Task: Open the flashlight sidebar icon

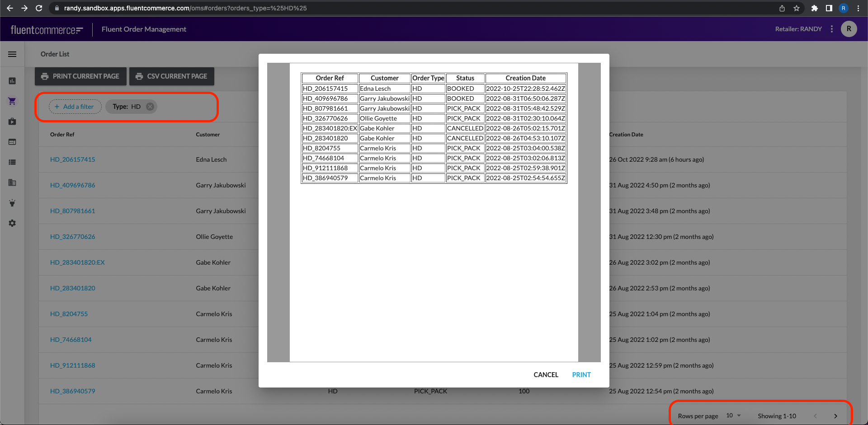Action: [12, 203]
